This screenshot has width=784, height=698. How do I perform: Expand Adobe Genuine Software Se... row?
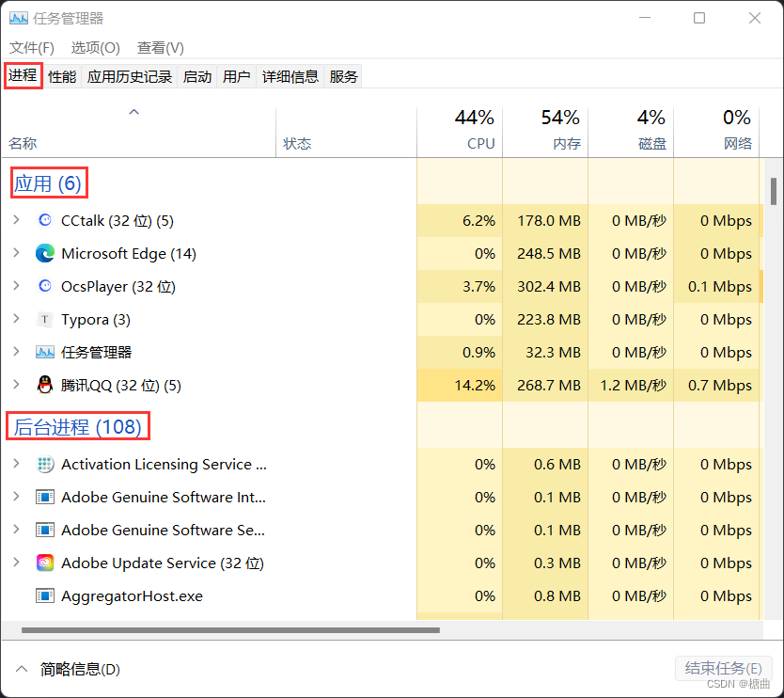point(17,530)
